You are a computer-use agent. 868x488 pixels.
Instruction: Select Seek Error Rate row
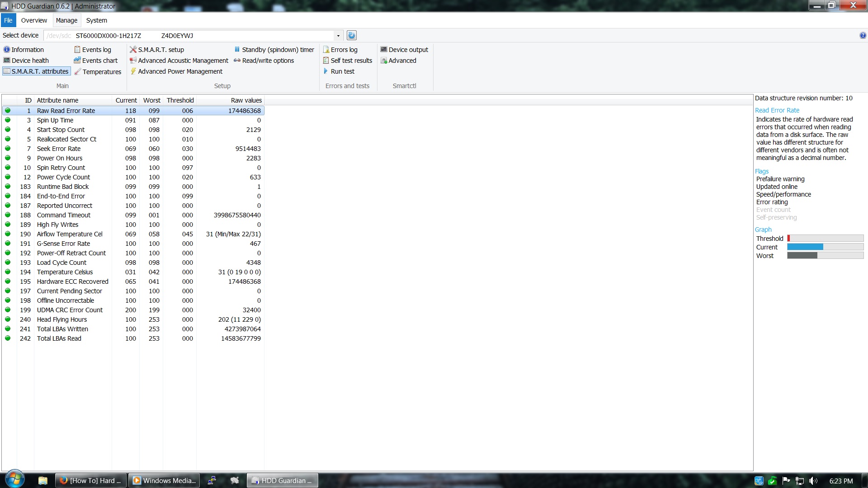(133, 149)
